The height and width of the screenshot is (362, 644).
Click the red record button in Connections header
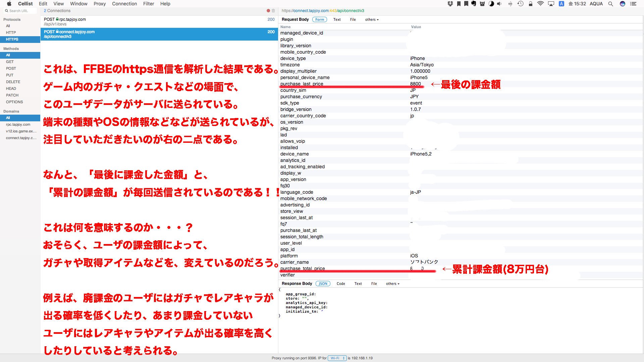(x=268, y=11)
